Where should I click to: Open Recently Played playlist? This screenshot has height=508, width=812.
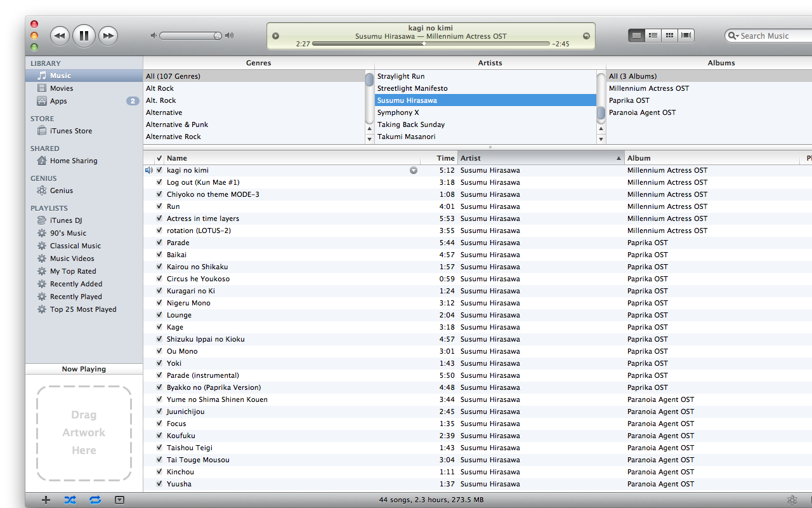(84, 297)
